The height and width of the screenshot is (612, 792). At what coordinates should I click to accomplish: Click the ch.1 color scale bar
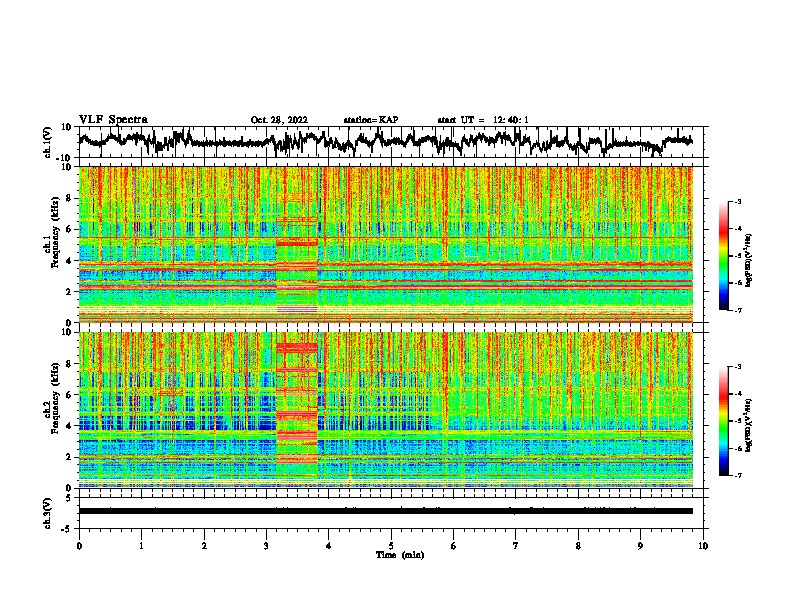[x=723, y=256]
